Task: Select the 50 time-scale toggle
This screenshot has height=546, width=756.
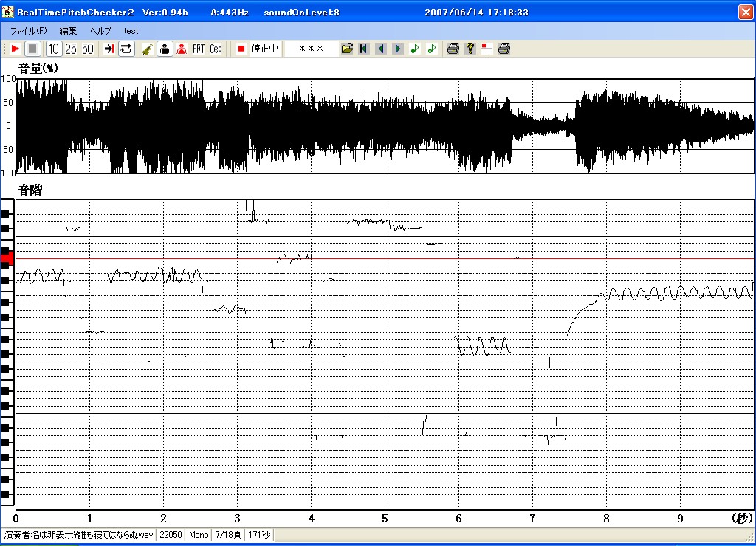Action: click(88, 49)
